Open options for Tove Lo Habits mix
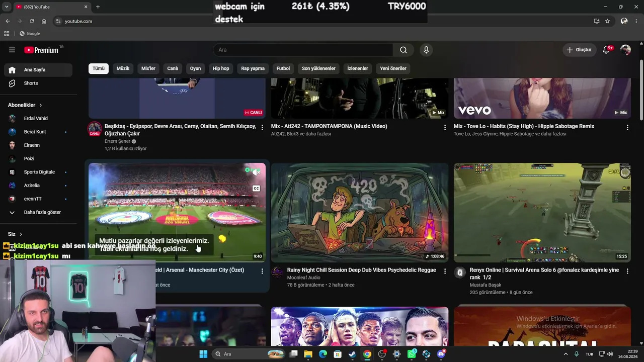 click(x=627, y=128)
